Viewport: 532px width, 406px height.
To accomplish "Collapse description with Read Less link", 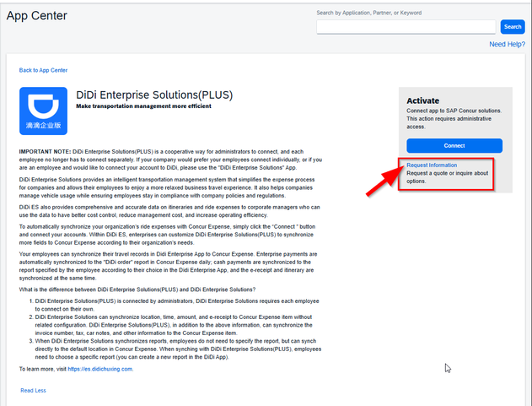I will [33, 390].
